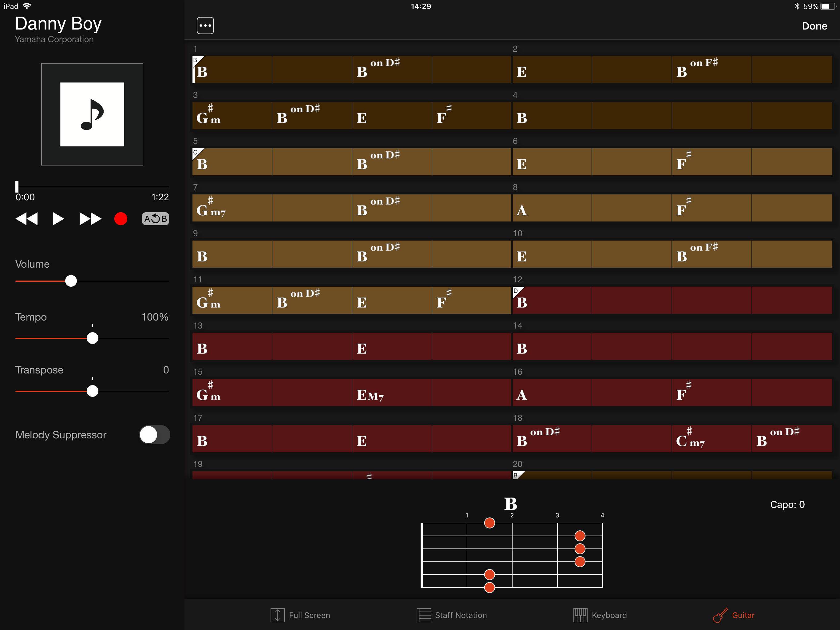Tap the Done button
Image resolution: width=840 pixels, height=630 pixels.
(814, 26)
